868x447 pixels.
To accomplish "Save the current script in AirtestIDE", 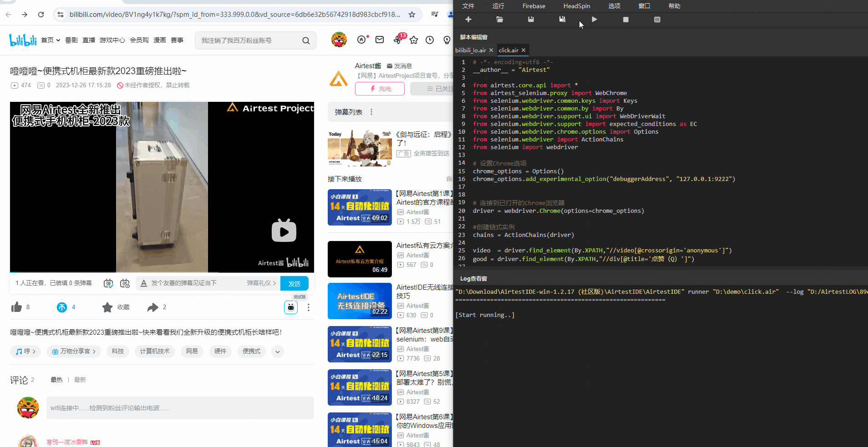I will coord(531,20).
